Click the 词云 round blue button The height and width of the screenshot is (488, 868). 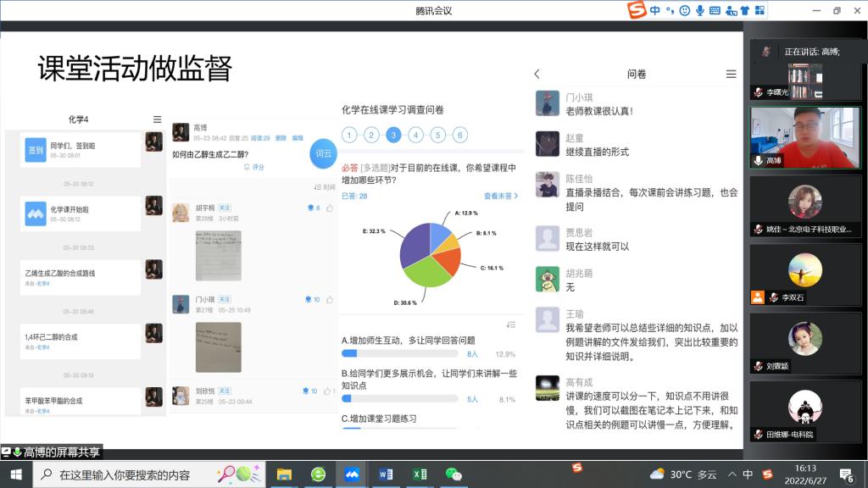324,153
